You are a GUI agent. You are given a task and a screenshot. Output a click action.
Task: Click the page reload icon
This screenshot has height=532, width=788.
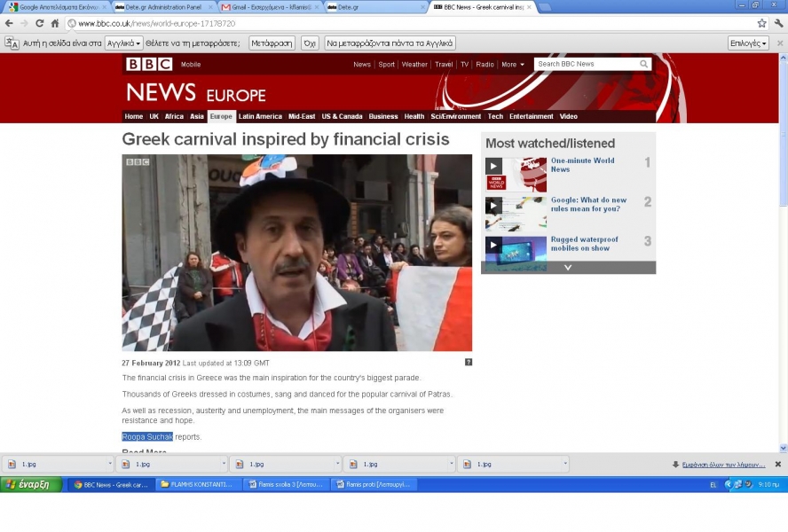40,23
